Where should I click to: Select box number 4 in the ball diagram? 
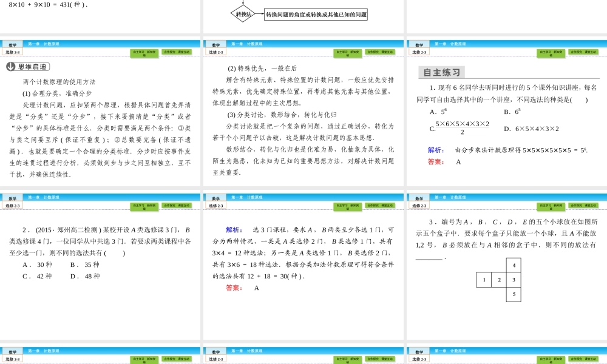click(x=514, y=265)
